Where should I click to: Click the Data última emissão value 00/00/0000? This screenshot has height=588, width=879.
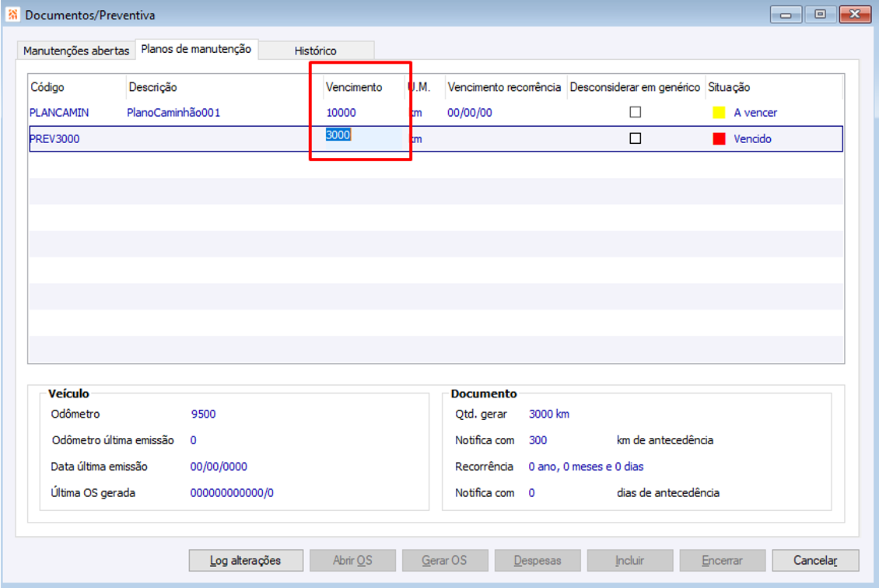point(219,467)
